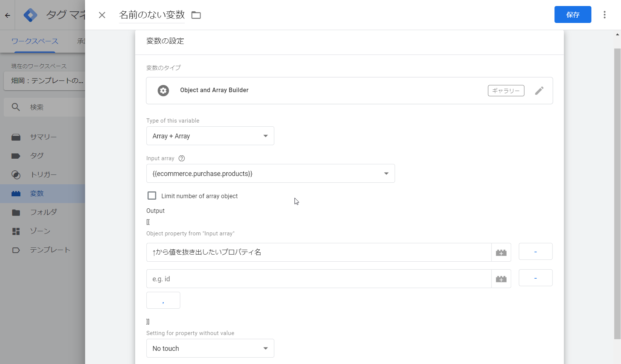Remove first property row with minus button
Viewport: 621px width, 364px height.
tap(535, 251)
